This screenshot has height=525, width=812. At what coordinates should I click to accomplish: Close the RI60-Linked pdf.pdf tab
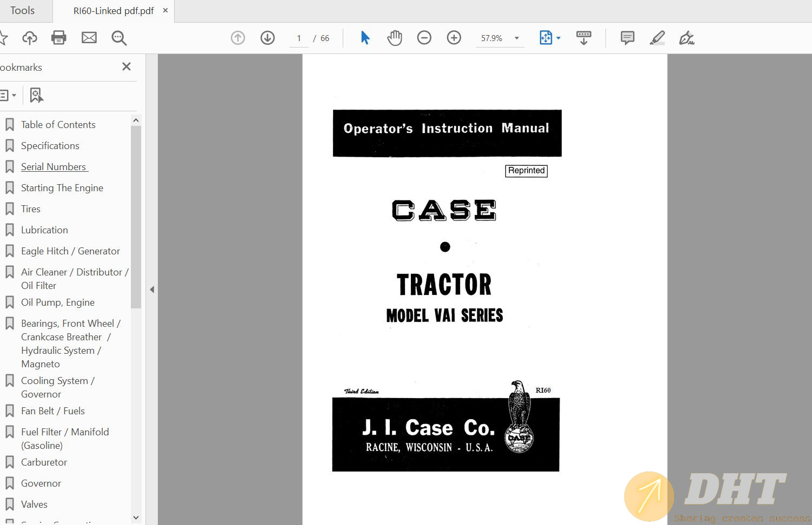pos(165,10)
